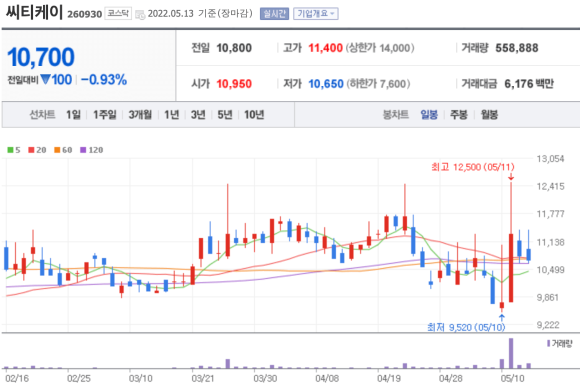Click the tall 05/11 volume bar
Viewport: 580px width, 390px height.
point(511,353)
